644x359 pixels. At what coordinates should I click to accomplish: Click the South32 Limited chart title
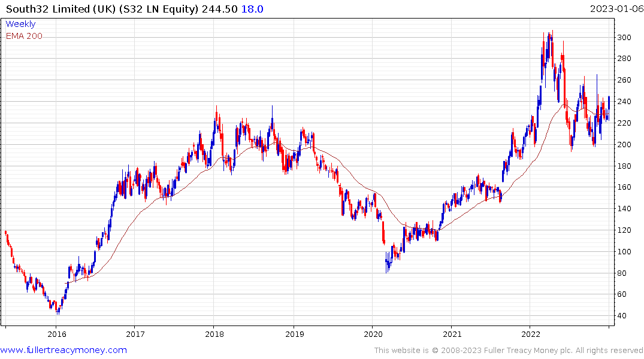102,9
